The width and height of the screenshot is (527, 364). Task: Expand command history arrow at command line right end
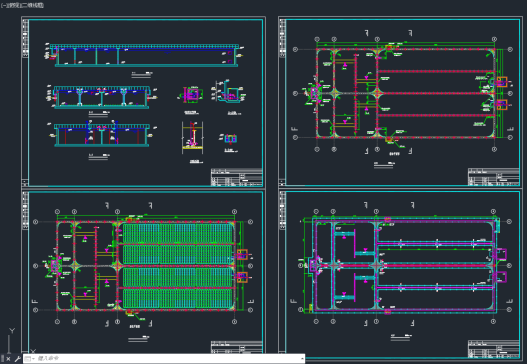tap(302, 359)
